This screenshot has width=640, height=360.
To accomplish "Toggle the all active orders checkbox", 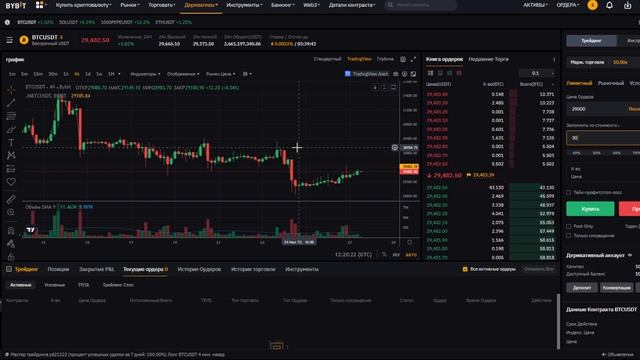I will tap(465, 269).
